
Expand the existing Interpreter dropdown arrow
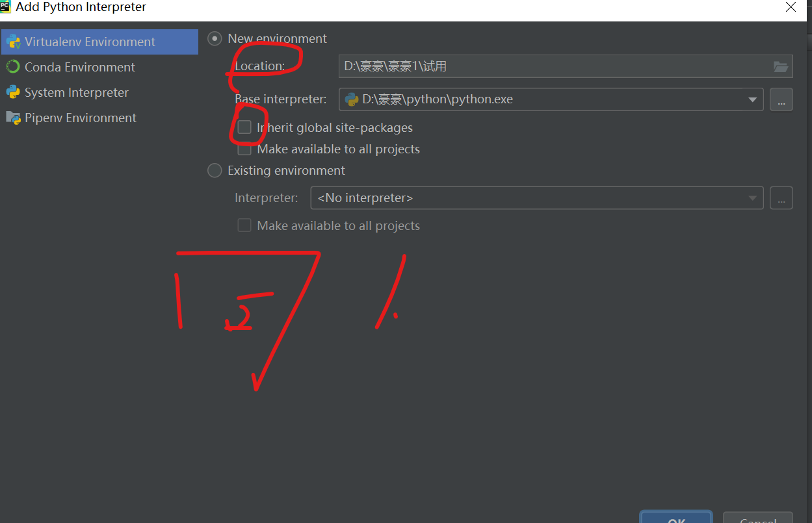[x=752, y=198]
